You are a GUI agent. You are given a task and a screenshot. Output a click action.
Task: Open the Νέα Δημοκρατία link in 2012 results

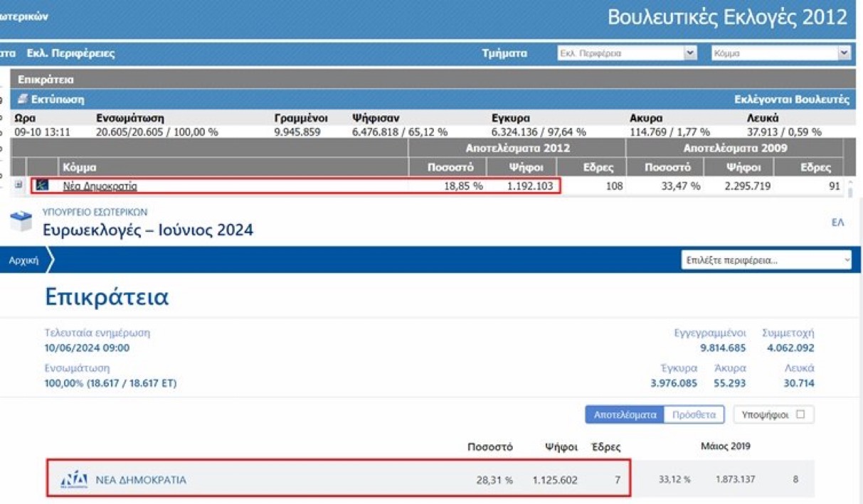click(100, 186)
